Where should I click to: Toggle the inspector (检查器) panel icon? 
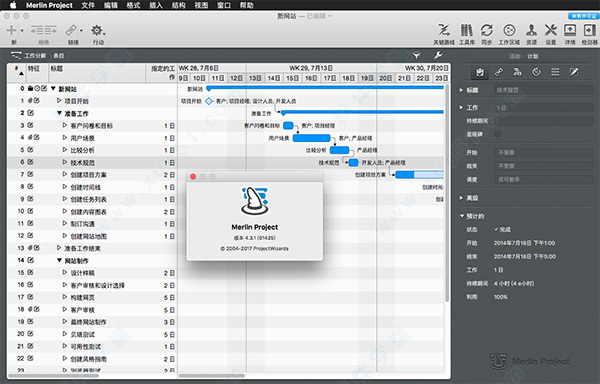point(589,30)
